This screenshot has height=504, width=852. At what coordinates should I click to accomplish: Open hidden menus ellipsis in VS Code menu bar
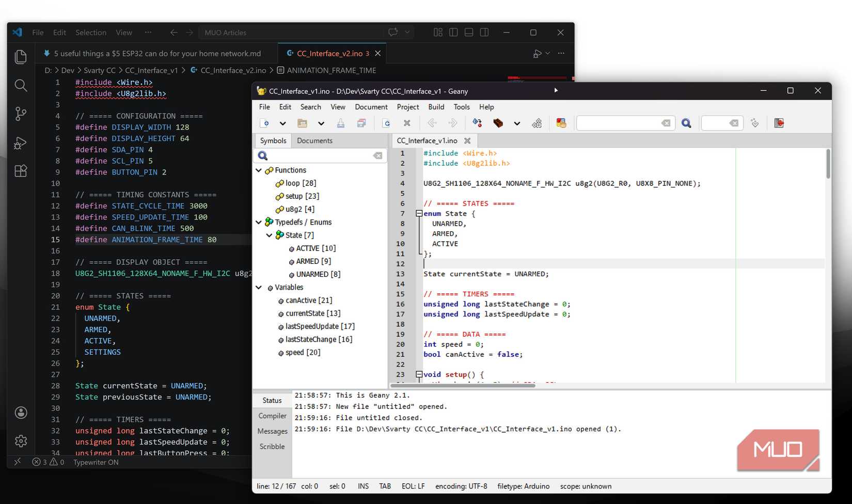(x=148, y=32)
